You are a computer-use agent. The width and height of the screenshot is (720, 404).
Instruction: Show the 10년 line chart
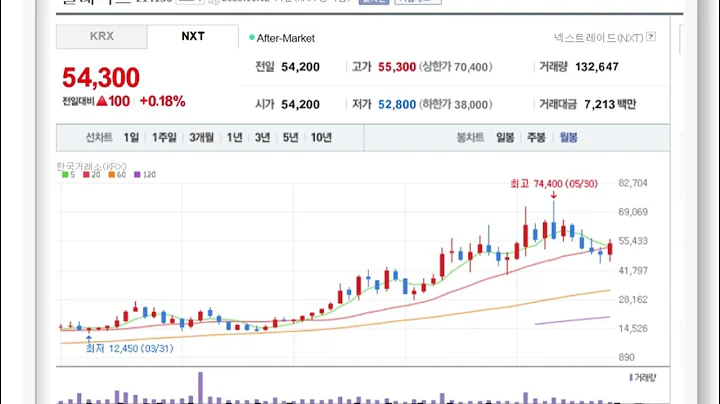pyautogui.click(x=321, y=137)
